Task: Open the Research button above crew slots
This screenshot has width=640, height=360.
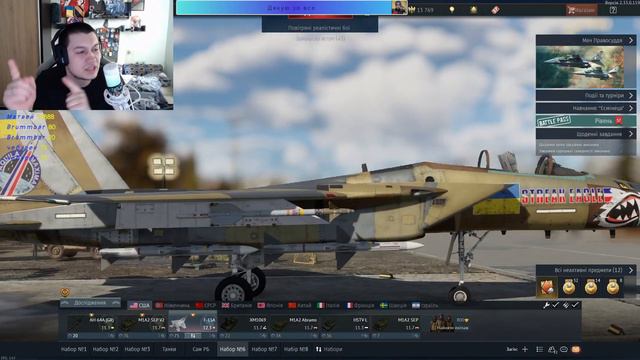Action: pyautogui.click(x=90, y=303)
